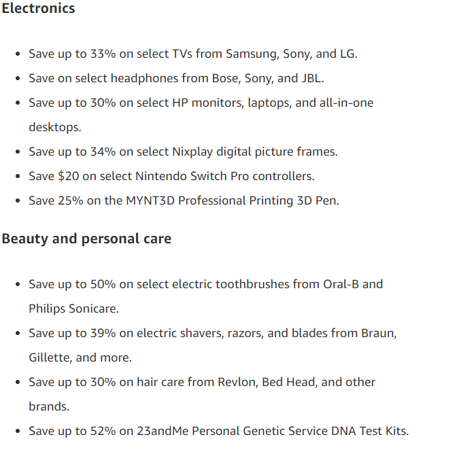Click Oral-B in the toothbrushes deal
Screen dimensions: 476x452
[341, 284]
